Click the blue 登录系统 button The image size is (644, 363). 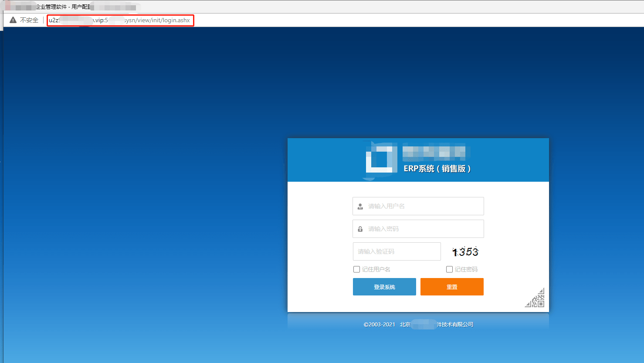[x=384, y=286]
